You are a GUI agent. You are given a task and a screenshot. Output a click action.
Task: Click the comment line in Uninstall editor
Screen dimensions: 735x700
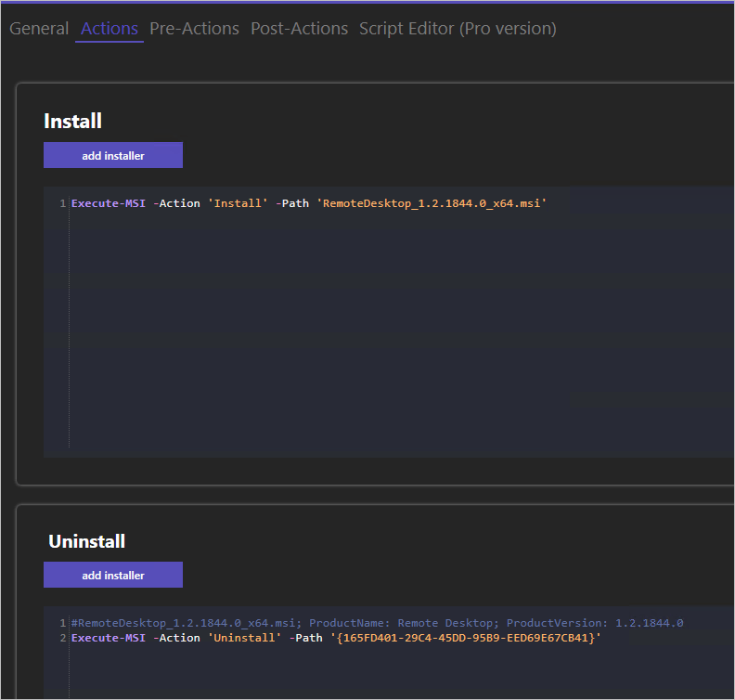tap(377, 623)
